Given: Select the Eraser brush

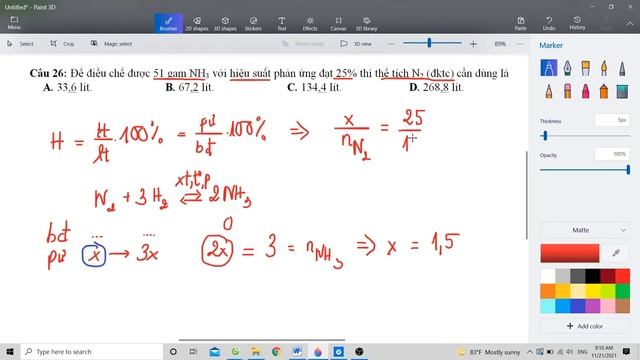Looking at the screenshot, I should [567, 91].
